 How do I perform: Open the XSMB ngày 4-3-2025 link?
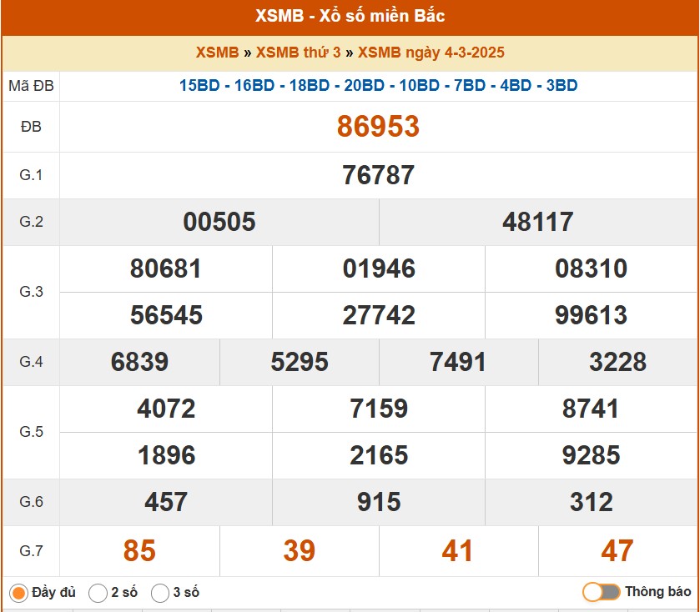431,53
